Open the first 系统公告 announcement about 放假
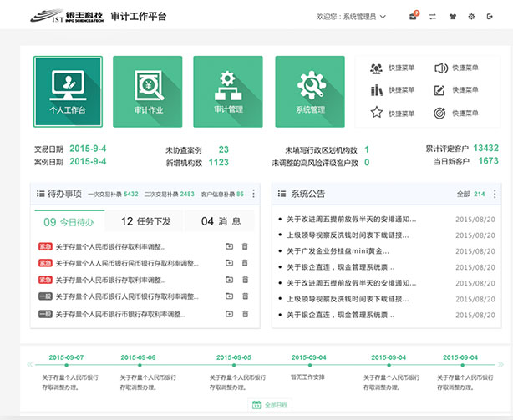513x420 pixels. (x=351, y=220)
